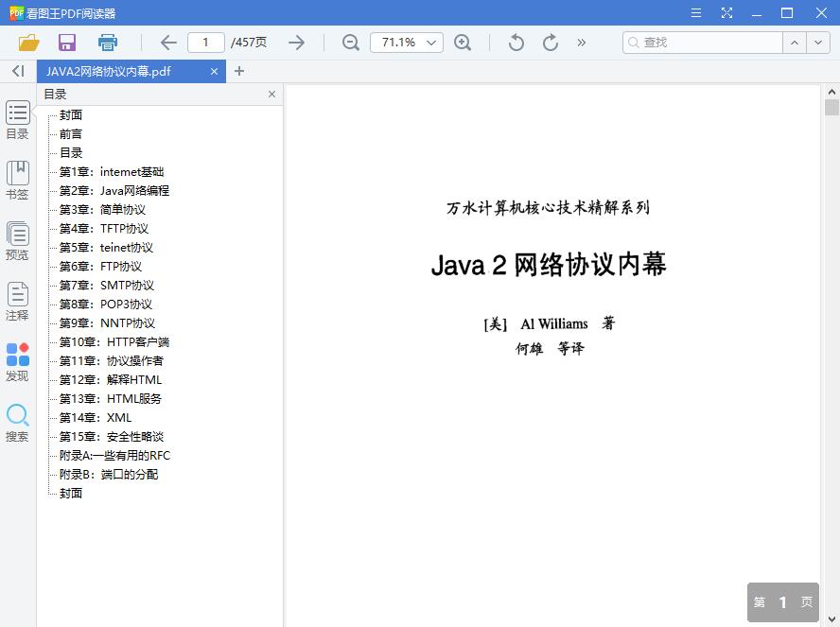Click the author line Al Williams 著
Image resolution: width=840 pixels, height=627 pixels.
tap(549, 323)
